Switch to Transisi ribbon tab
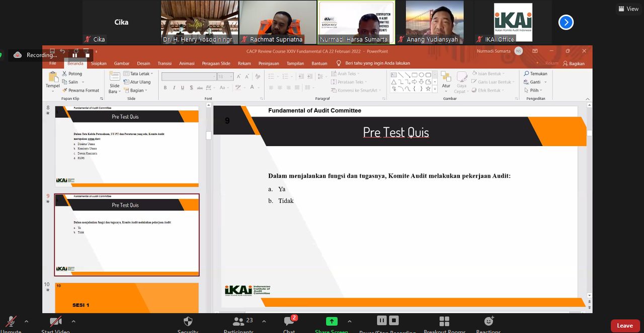Viewport: 644px width, 333px height. 165,63
